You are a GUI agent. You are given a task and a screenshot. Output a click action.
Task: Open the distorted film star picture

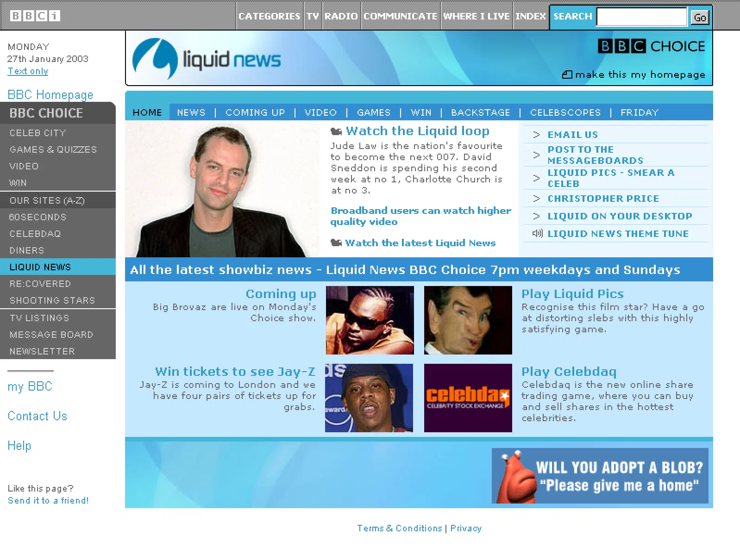(x=468, y=320)
